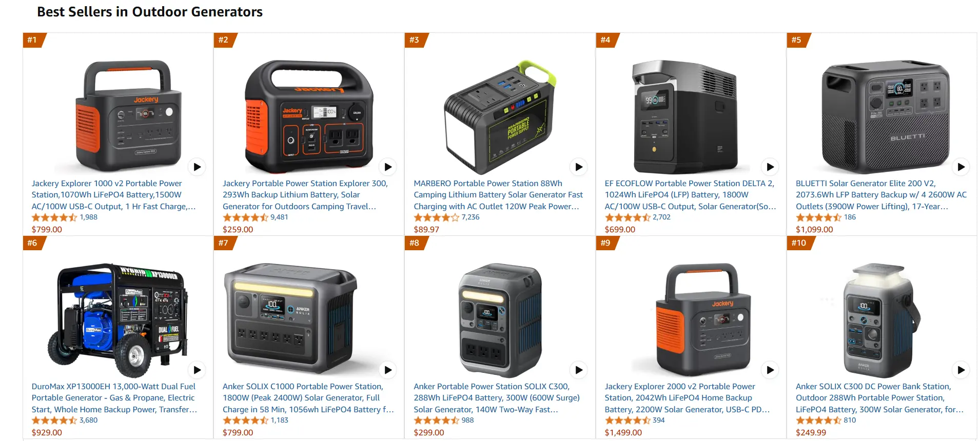The width and height of the screenshot is (980, 441).
Task: Click the $799.00 price of Anker SOLIX C1000
Action: click(238, 432)
